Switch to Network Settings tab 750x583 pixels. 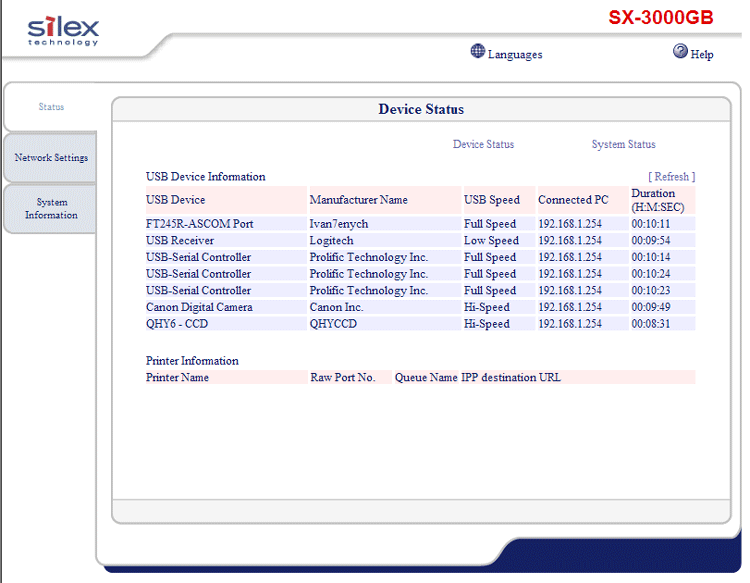coord(51,157)
